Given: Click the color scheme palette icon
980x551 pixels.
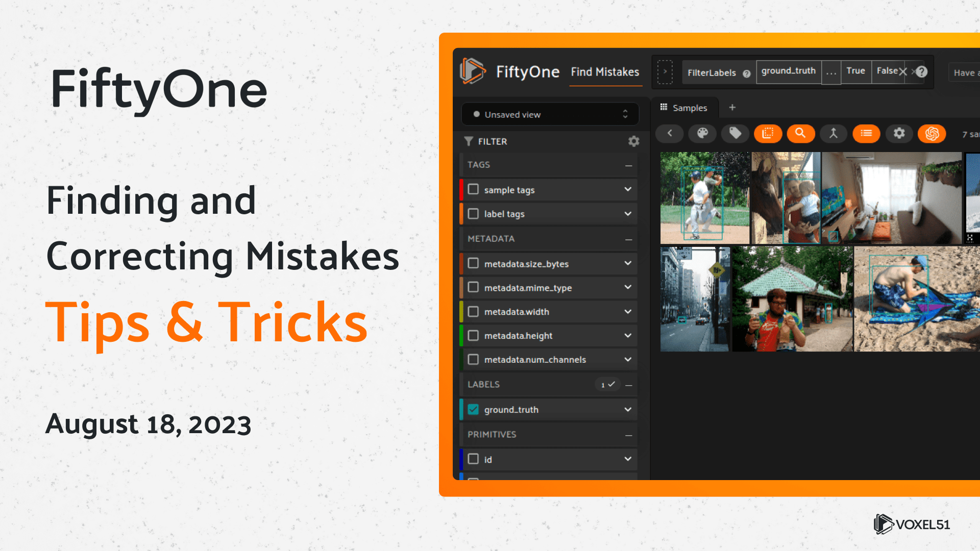Looking at the screenshot, I should click(702, 134).
